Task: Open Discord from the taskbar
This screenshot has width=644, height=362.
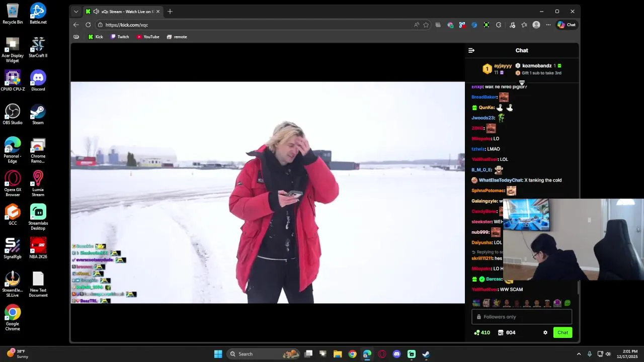Action: point(396,354)
